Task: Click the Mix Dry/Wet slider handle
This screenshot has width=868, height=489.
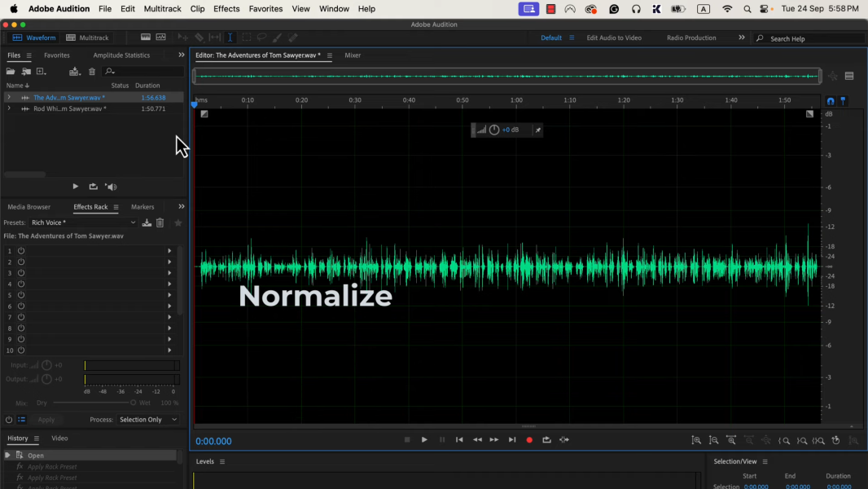Action: (133, 403)
